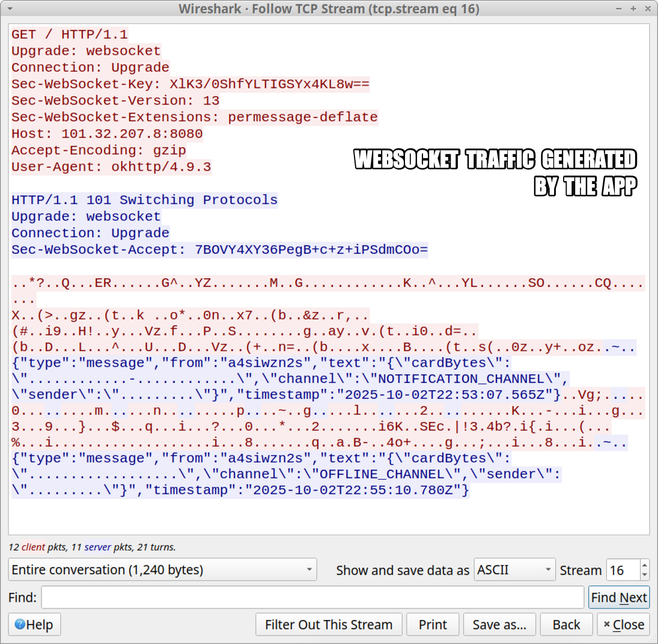Viewport: 658px width, 644px height.
Task: Maximize the Follow TCP Stream window
Action: pyautogui.click(x=633, y=9)
